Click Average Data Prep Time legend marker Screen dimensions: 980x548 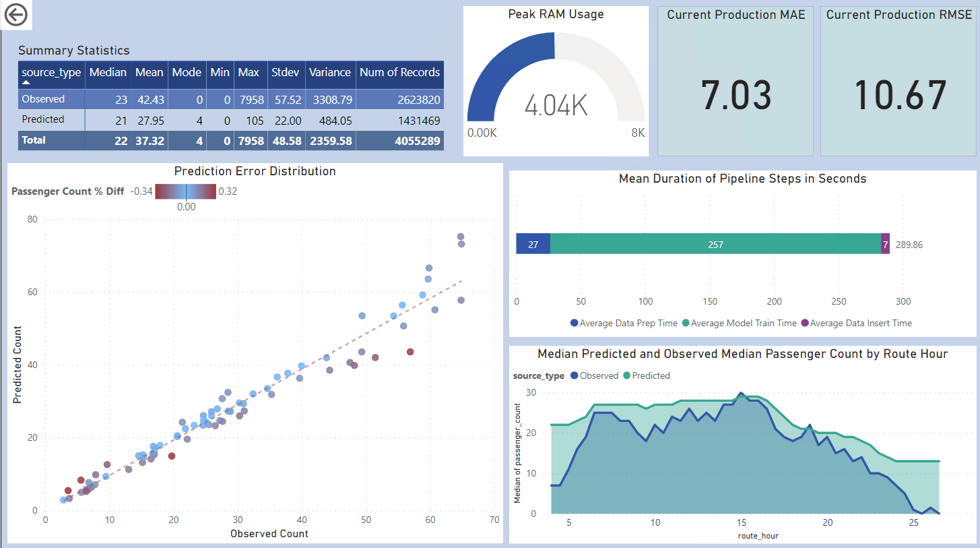coord(574,324)
